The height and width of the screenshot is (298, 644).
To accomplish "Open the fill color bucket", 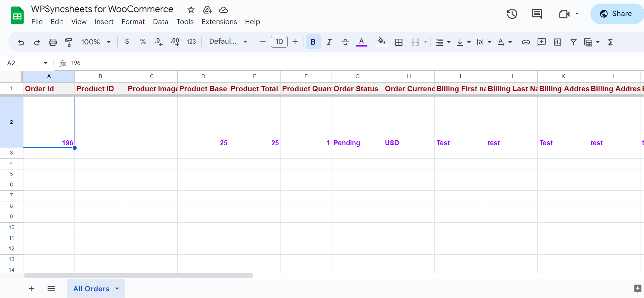I will tap(382, 42).
